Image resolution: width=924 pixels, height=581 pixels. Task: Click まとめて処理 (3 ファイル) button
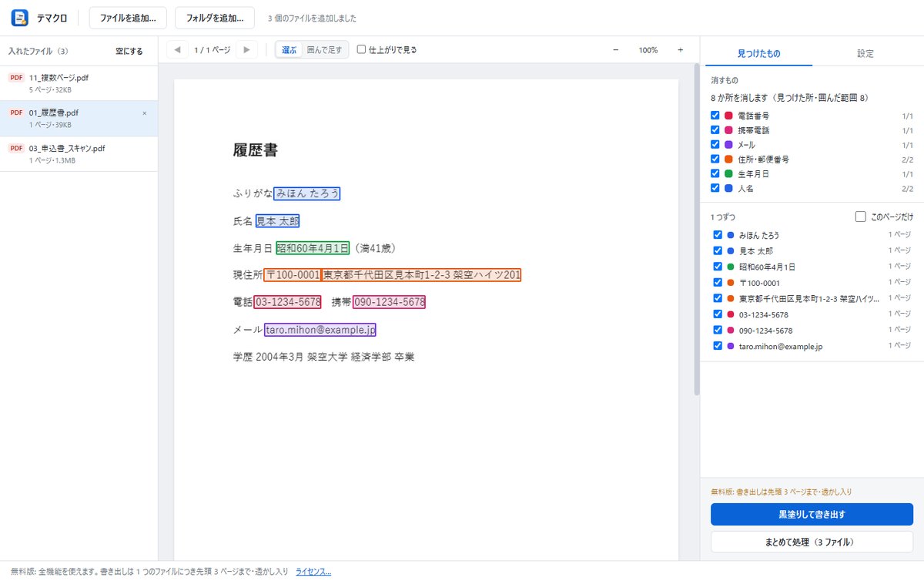pyautogui.click(x=812, y=542)
